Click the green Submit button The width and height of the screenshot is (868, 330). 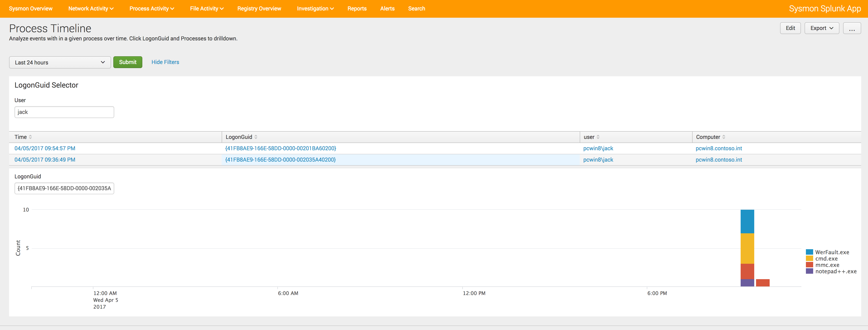128,62
